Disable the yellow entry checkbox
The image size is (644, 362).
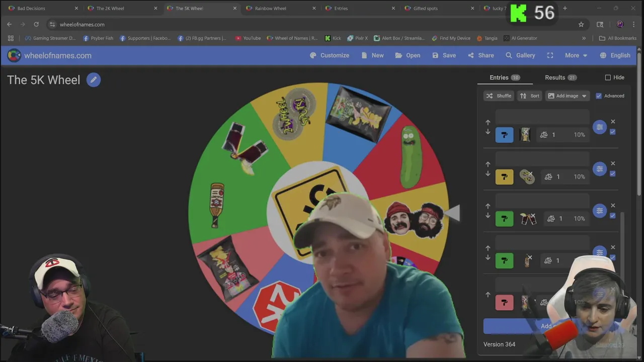(x=612, y=173)
